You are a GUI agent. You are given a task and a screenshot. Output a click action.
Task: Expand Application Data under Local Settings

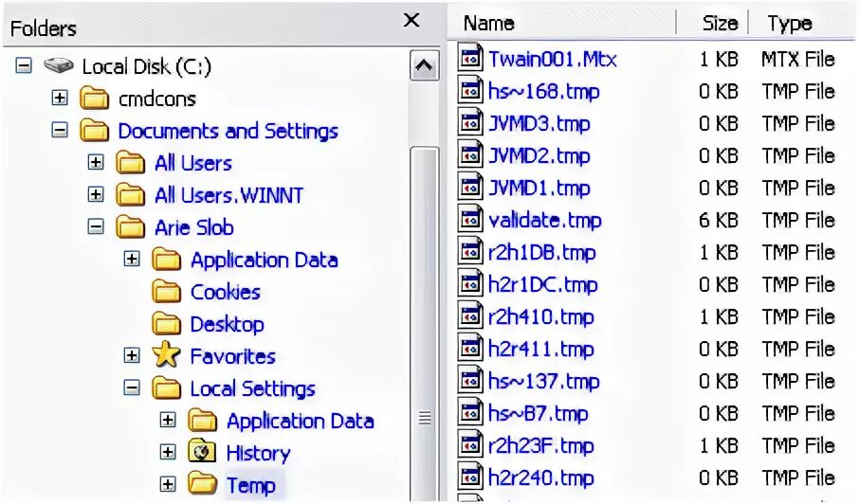click(x=168, y=420)
